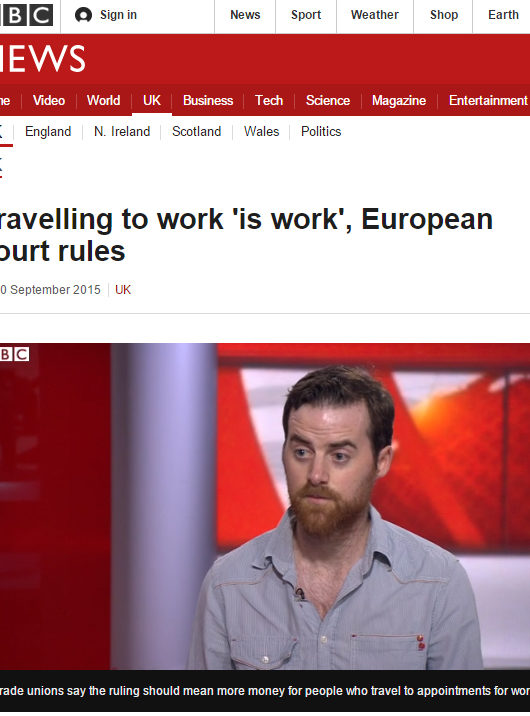Switch to the Business tab
Screen dimensions: 530x716
208,100
